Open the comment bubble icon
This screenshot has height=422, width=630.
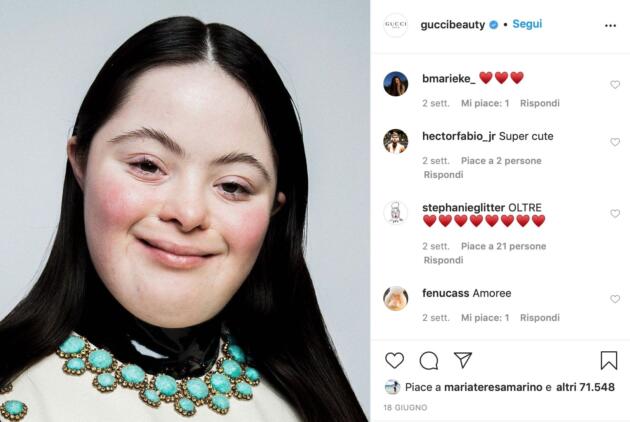point(429,361)
